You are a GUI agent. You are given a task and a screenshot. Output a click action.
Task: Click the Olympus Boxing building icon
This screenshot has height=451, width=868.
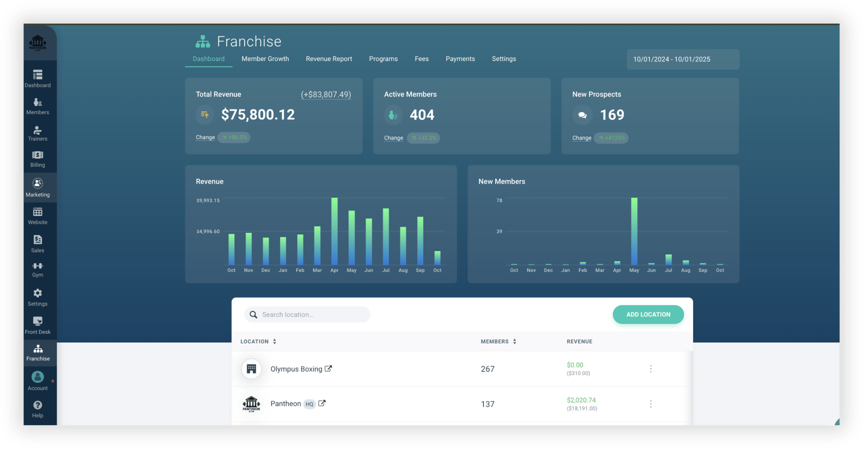click(x=251, y=369)
